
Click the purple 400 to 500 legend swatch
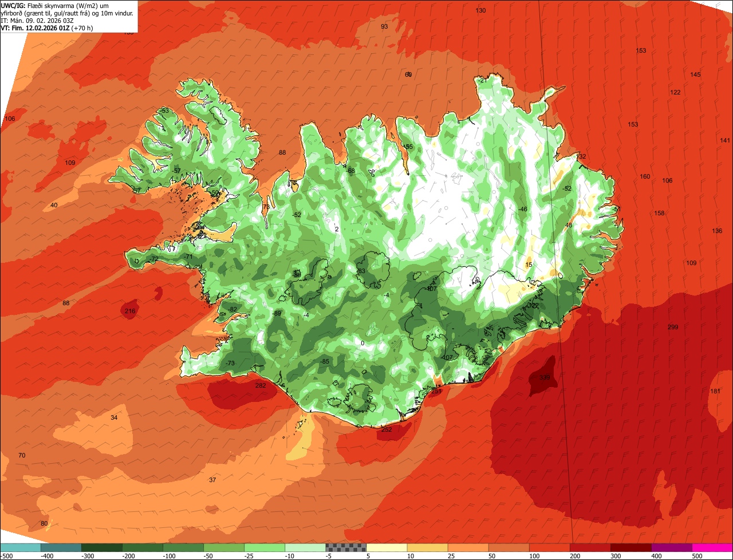pos(672,547)
